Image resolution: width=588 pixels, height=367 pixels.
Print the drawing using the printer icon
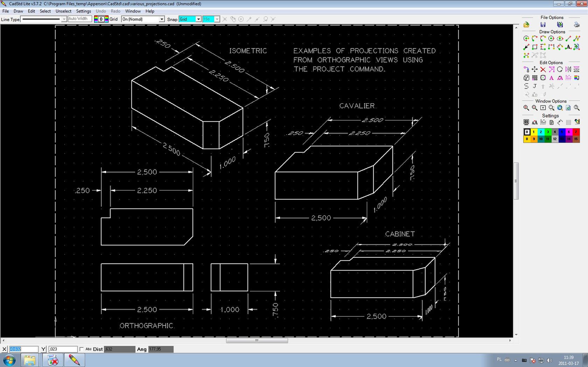576,25
